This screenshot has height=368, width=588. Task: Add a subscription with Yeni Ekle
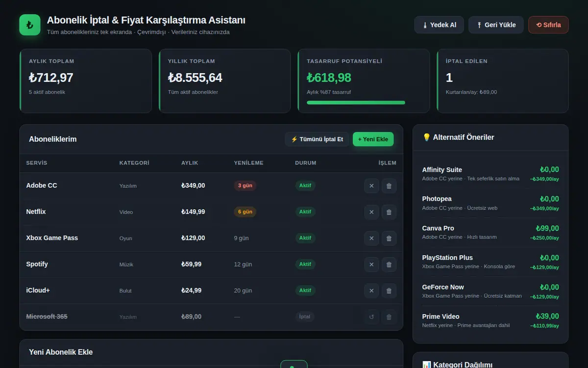click(373, 139)
